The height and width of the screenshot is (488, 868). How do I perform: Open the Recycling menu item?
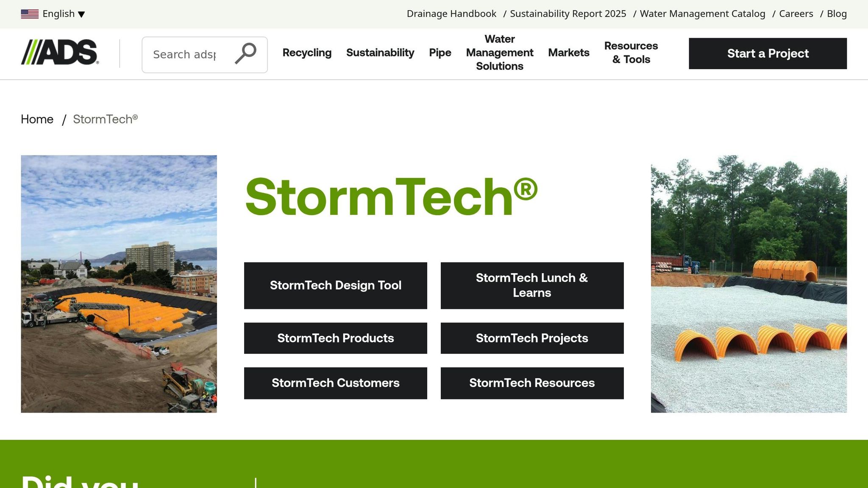307,53
